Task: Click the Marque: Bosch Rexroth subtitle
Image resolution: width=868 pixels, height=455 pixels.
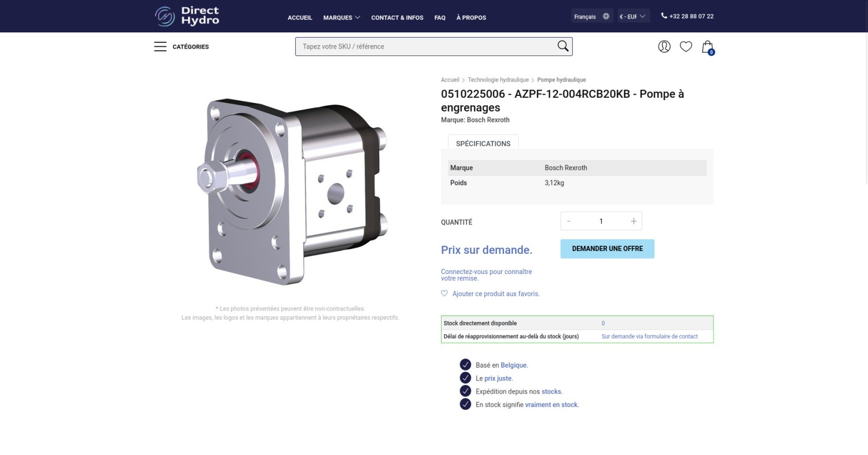Action: coord(475,120)
